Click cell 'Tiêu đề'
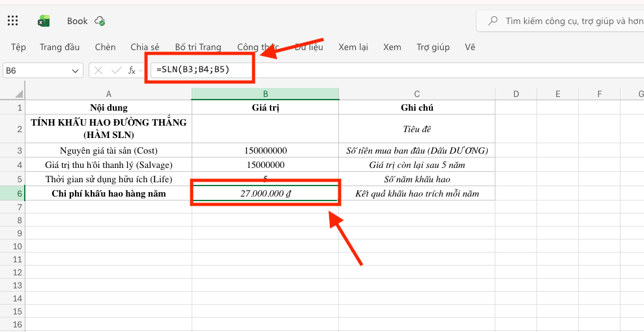644x332 pixels. click(417, 129)
